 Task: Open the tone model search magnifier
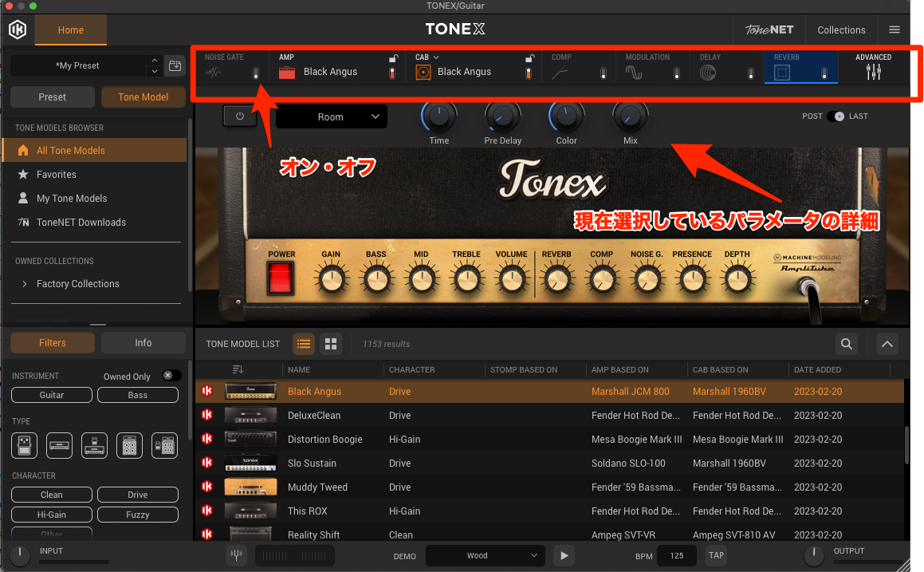(x=846, y=344)
